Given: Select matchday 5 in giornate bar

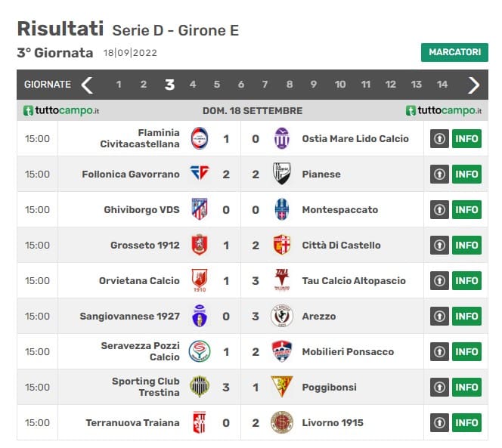Looking at the screenshot, I should 217,85.
